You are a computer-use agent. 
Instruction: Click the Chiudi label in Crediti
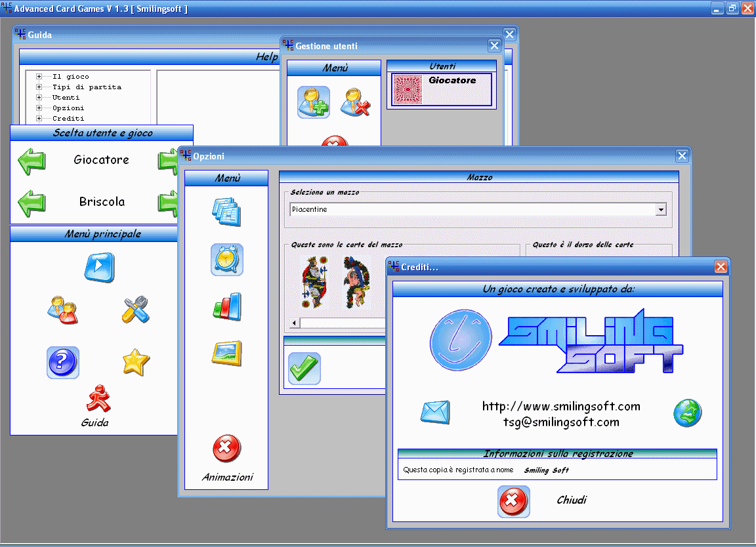click(572, 500)
